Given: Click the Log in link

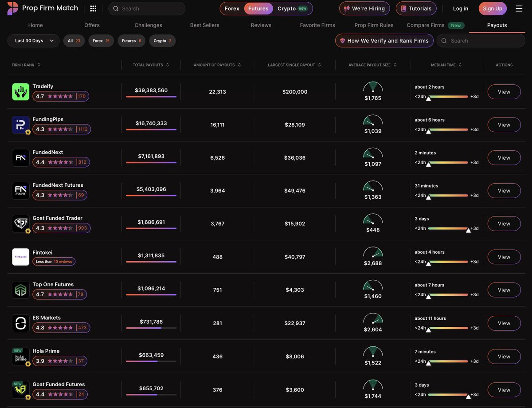Looking at the screenshot, I should [461, 8].
